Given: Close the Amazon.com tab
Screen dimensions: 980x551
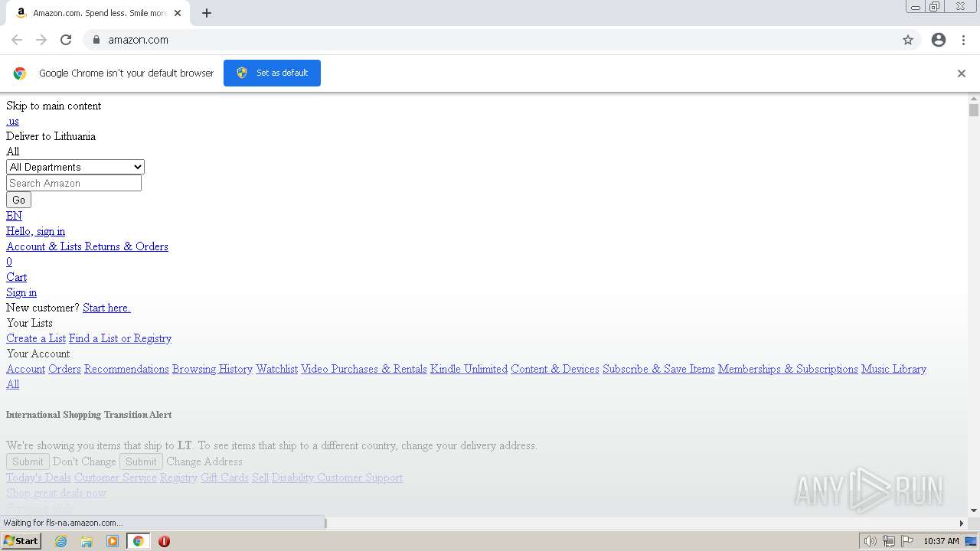Looking at the screenshot, I should click(178, 13).
